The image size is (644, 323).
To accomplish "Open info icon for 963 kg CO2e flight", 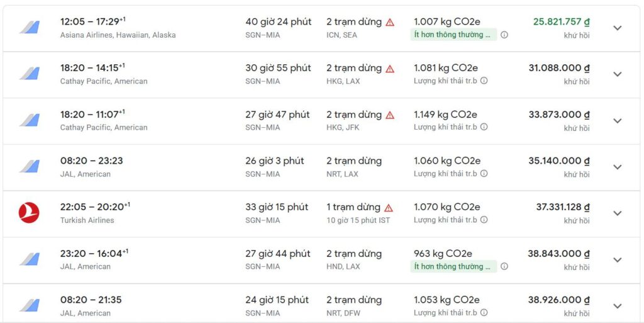I will click(x=504, y=267).
